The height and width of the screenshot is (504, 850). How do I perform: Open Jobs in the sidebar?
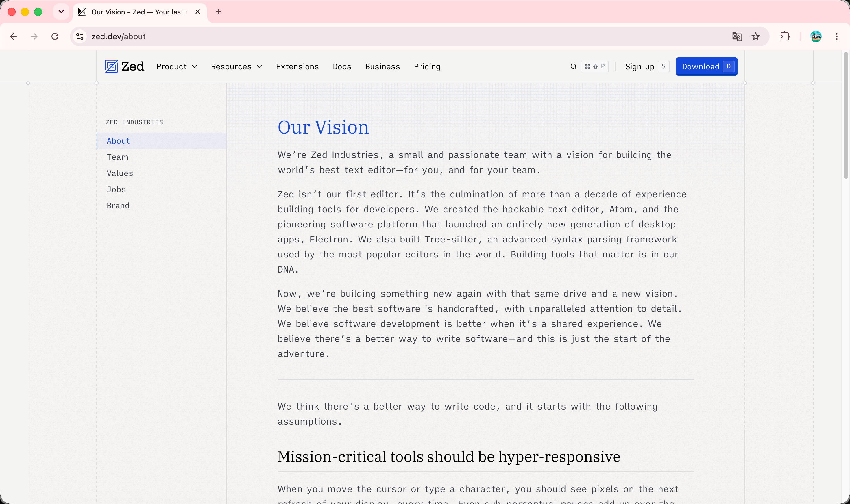tap(162, 190)
